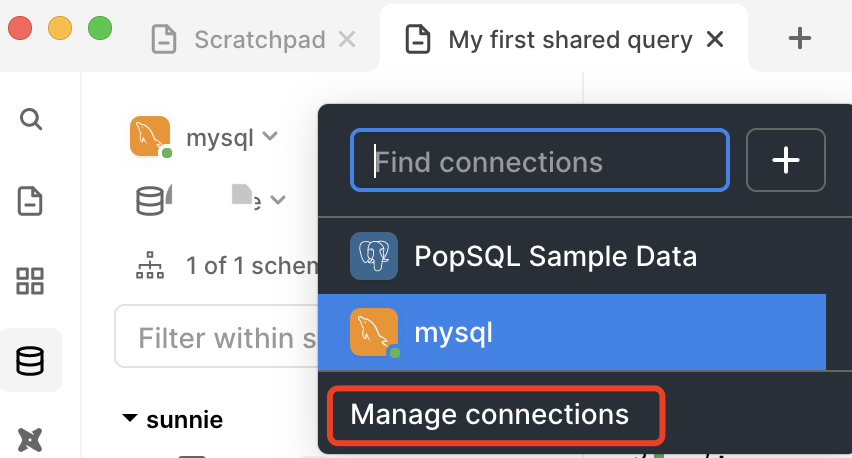Select the database schema icon in sidebar
The width and height of the screenshot is (852, 458).
tap(31, 360)
